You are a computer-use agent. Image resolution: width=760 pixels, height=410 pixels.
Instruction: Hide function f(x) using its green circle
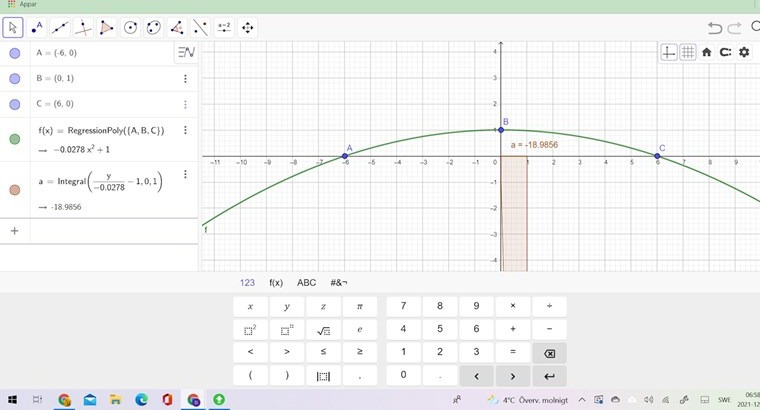[15, 139]
